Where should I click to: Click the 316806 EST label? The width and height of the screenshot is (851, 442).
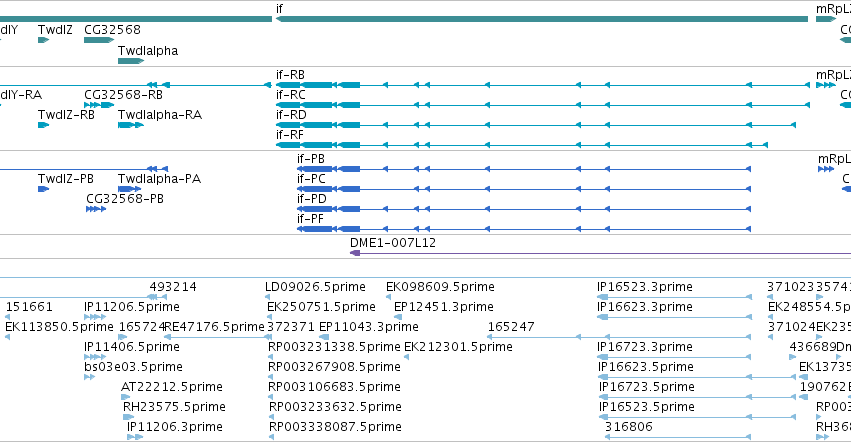(628, 428)
